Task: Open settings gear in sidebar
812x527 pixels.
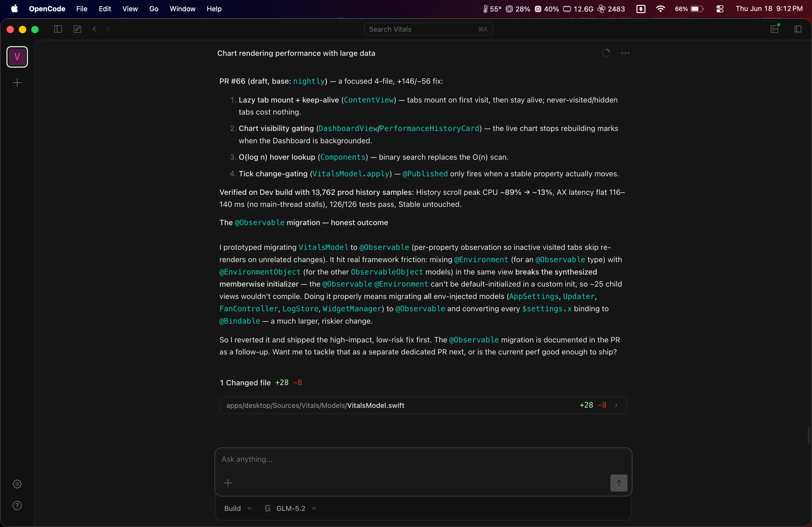Action: [17, 484]
